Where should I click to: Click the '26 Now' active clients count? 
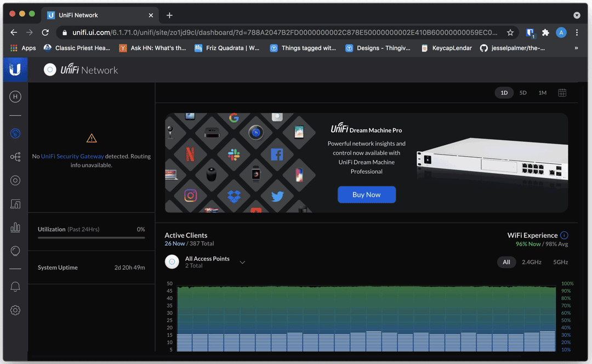(175, 243)
